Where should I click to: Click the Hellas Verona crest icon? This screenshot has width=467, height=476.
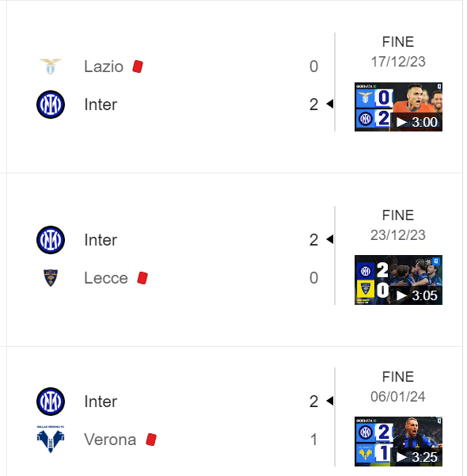click(x=51, y=440)
